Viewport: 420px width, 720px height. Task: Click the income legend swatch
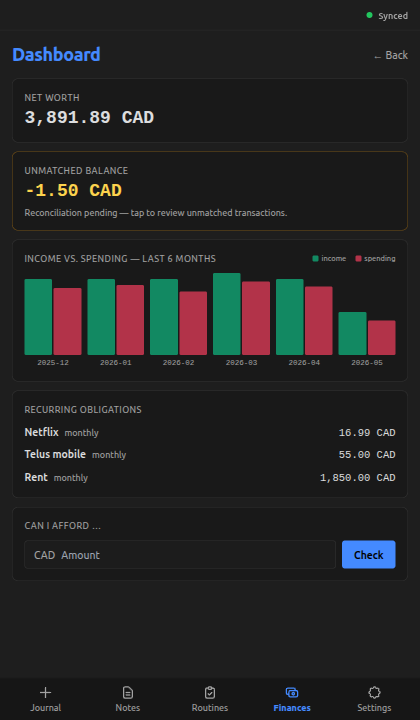coord(315,259)
